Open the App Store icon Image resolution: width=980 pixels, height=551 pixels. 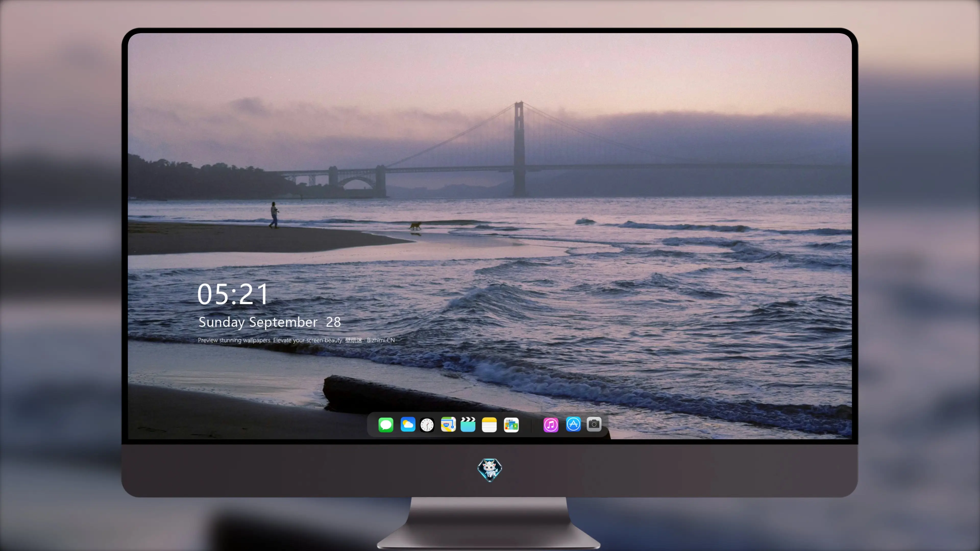point(573,424)
